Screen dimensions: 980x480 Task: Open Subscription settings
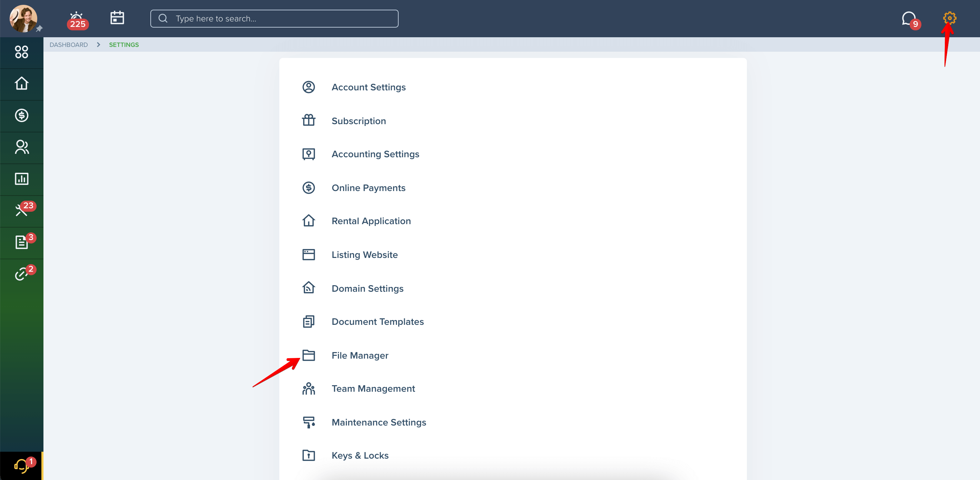coord(358,121)
